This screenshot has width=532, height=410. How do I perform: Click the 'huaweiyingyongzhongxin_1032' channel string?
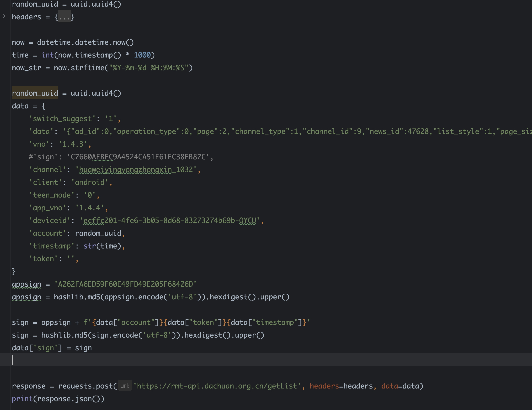pyautogui.click(x=138, y=170)
